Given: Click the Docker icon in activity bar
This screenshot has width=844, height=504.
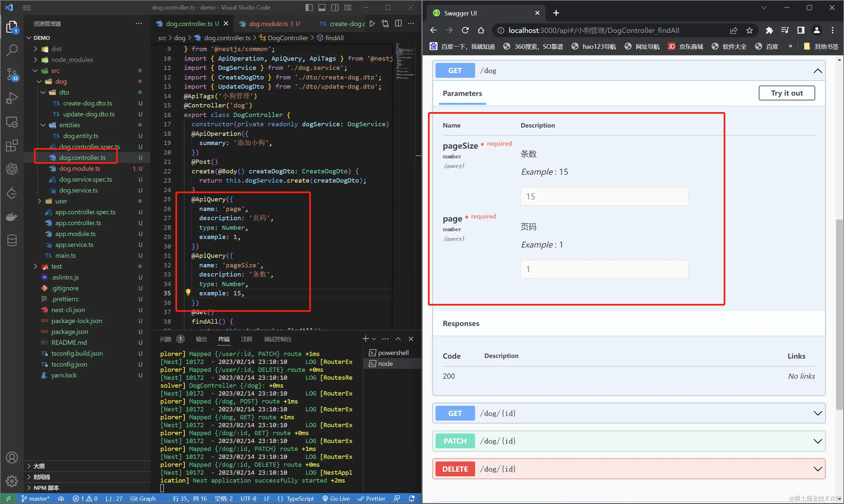Looking at the screenshot, I should [x=12, y=216].
